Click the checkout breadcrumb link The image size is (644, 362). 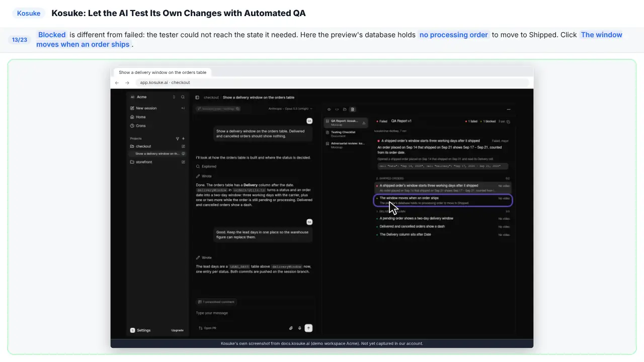(x=211, y=98)
